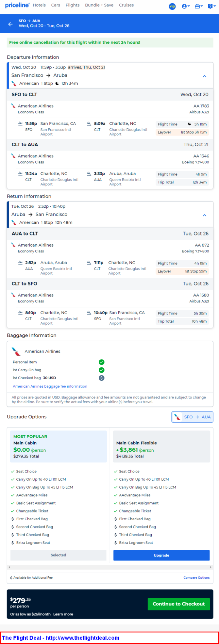Viewport: 219px width, 644px height.
Task: Open the Compare Options link
Action: click(196, 577)
